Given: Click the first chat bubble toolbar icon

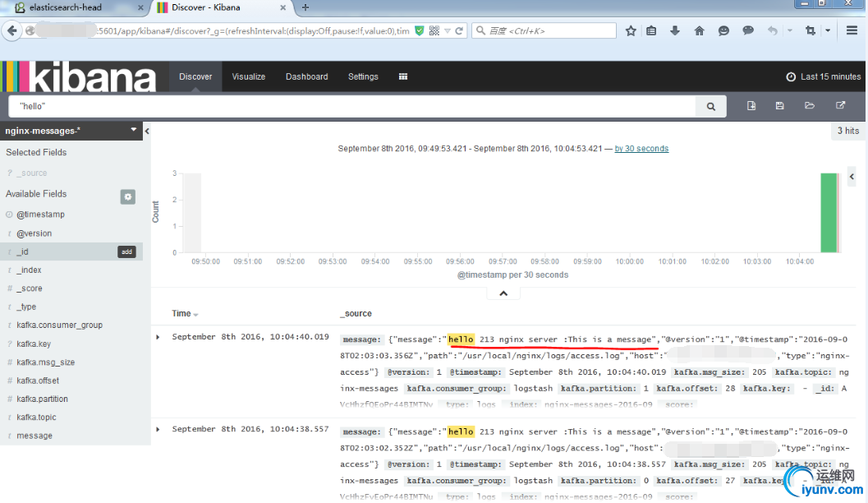Looking at the screenshot, I should pos(723,31).
